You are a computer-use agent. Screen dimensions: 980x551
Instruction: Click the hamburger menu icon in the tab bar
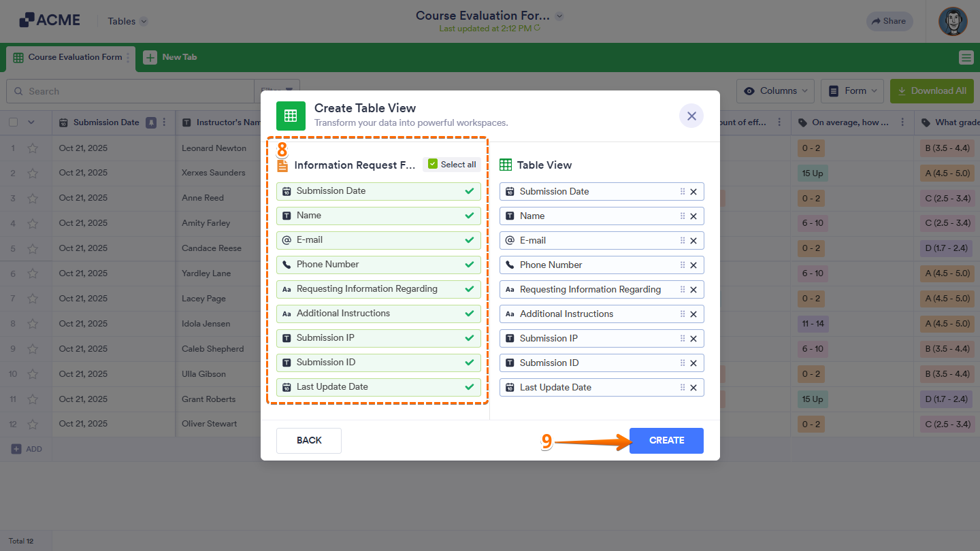tap(966, 58)
